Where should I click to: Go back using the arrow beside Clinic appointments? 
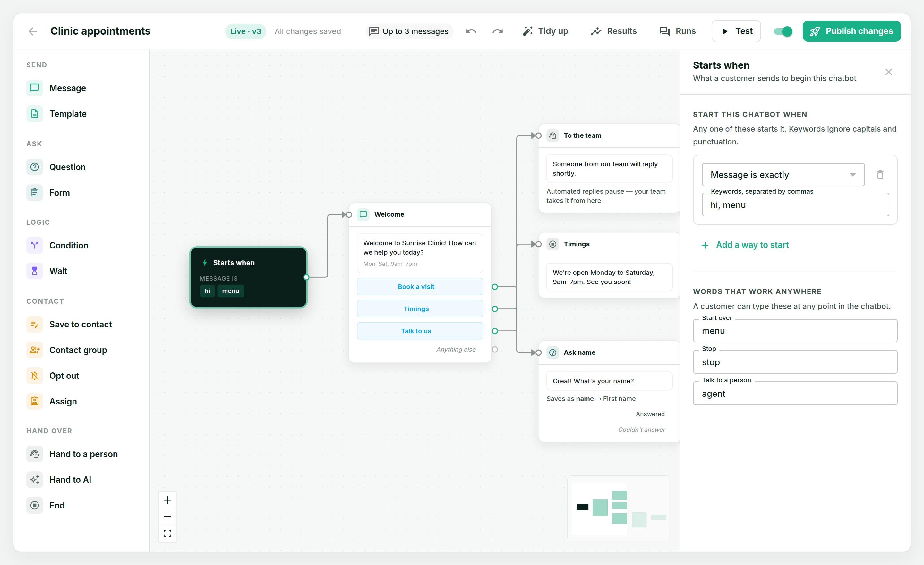pyautogui.click(x=33, y=31)
